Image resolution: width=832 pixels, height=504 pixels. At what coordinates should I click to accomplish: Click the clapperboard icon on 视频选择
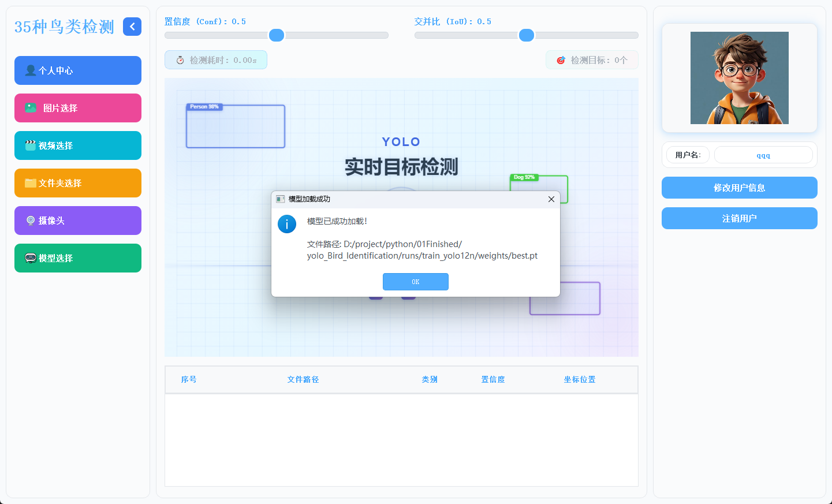click(x=31, y=145)
